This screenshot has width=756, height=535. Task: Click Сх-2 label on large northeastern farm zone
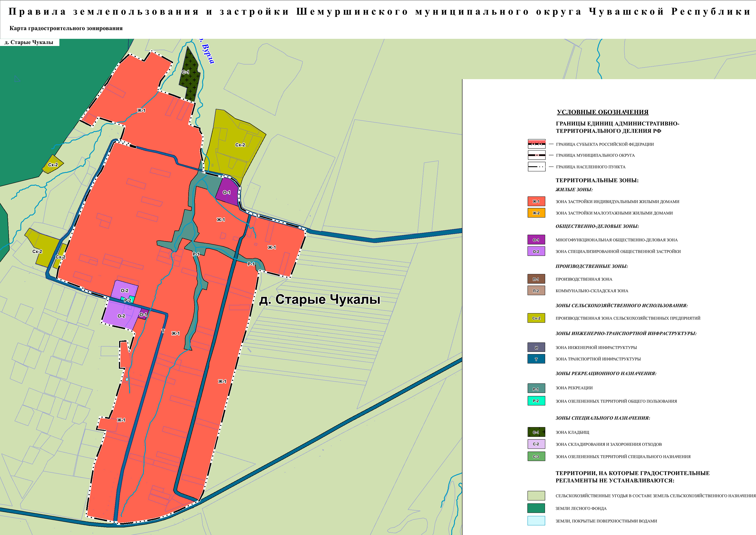pos(240,145)
